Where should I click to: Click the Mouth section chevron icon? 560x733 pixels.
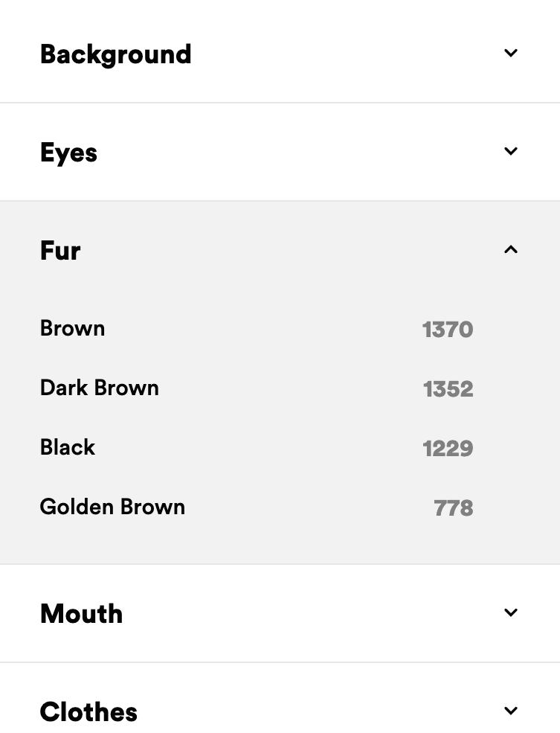click(x=511, y=612)
